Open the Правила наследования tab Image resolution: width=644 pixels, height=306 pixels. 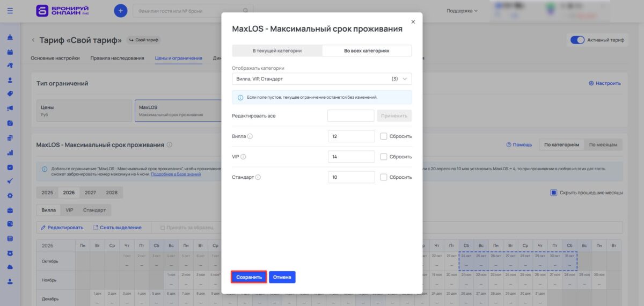117,58
